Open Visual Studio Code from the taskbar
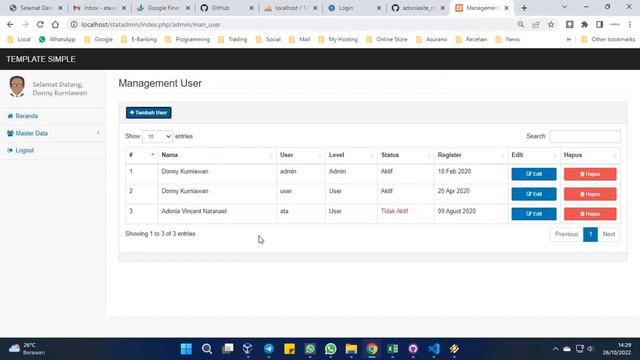Image resolution: width=640 pixels, height=360 pixels. pyautogui.click(x=434, y=349)
